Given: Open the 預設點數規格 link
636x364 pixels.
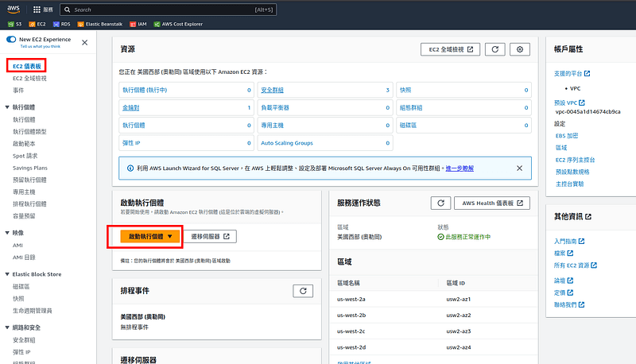Looking at the screenshot, I should 572,172.
